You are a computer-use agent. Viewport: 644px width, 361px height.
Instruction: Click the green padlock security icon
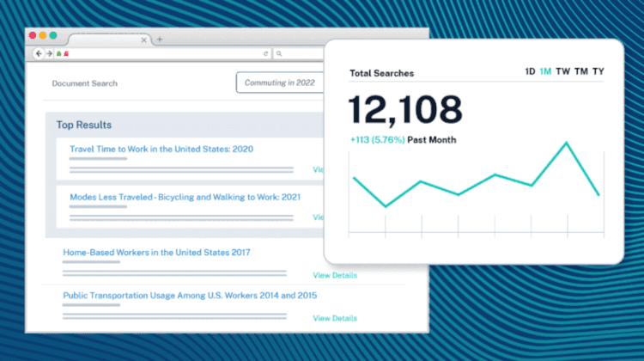point(58,53)
